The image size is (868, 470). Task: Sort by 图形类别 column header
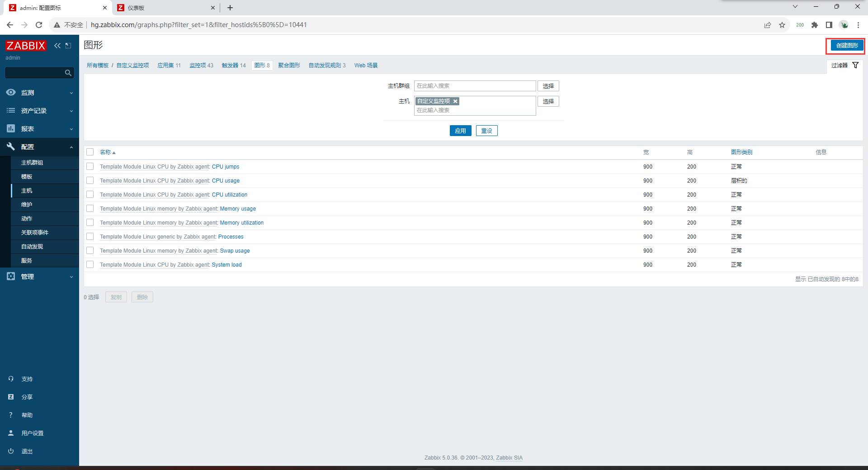(741, 152)
